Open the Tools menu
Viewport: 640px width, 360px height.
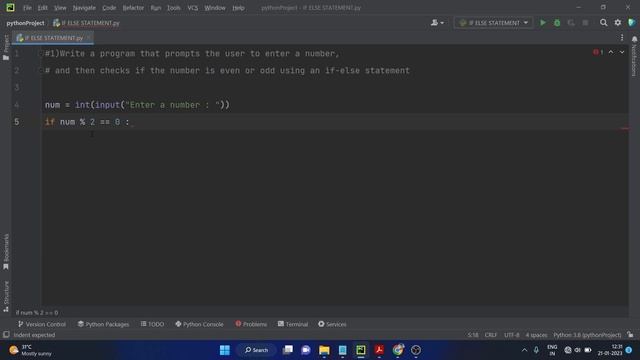coord(173,8)
